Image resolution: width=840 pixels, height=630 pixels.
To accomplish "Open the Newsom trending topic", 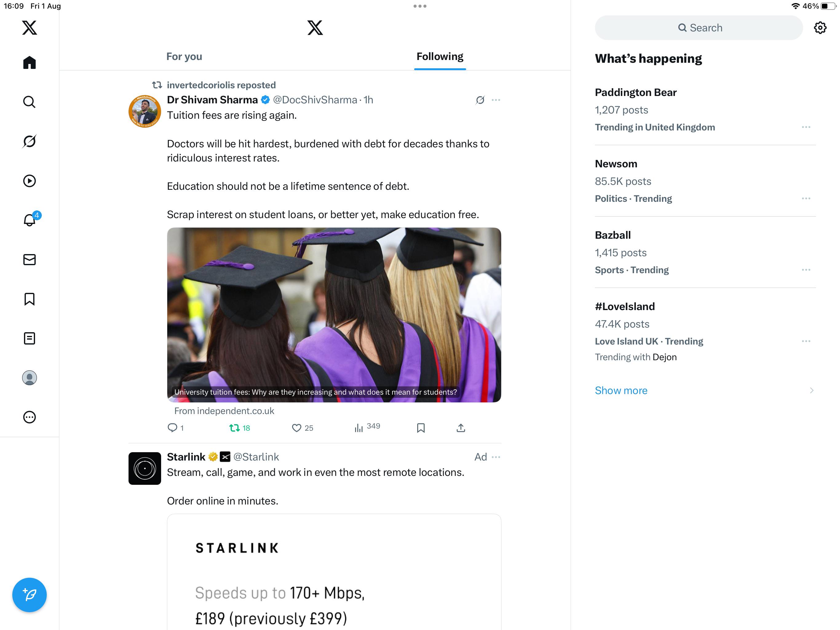I will [x=616, y=164].
